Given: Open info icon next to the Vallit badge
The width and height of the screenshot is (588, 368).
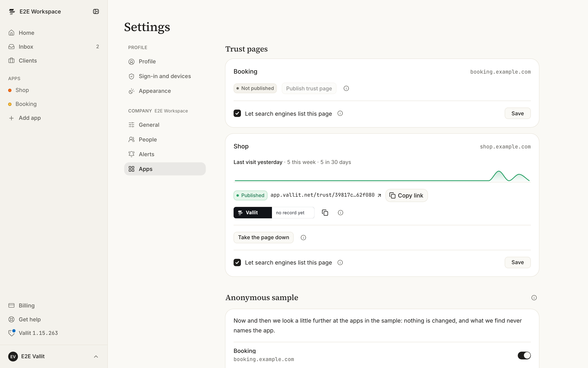Looking at the screenshot, I should pos(340,213).
